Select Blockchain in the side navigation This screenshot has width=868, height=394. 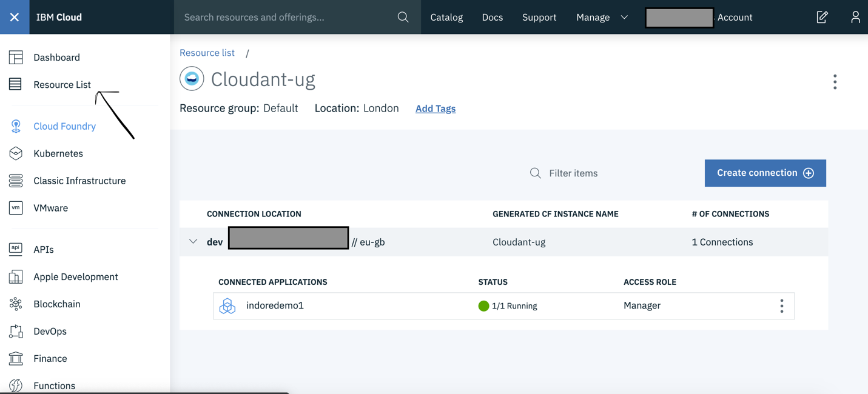click(57, 304)
